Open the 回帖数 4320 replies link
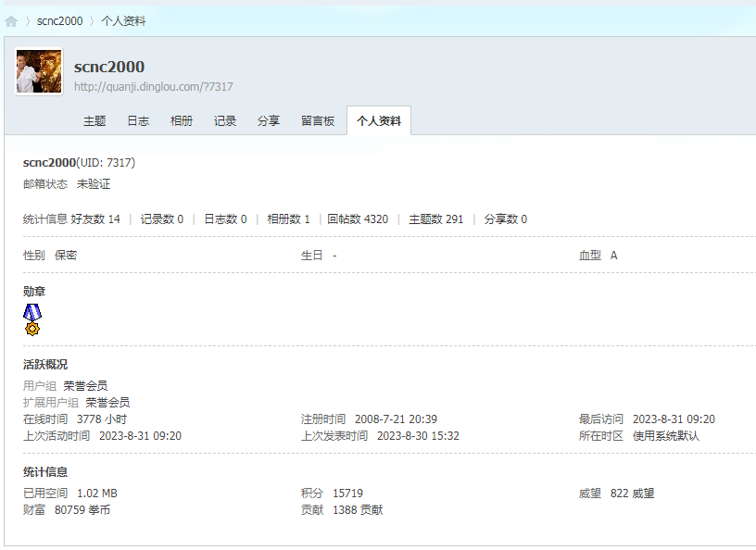Image resolution: width=756 pixels, height=550 pixels. click(358, 219)
